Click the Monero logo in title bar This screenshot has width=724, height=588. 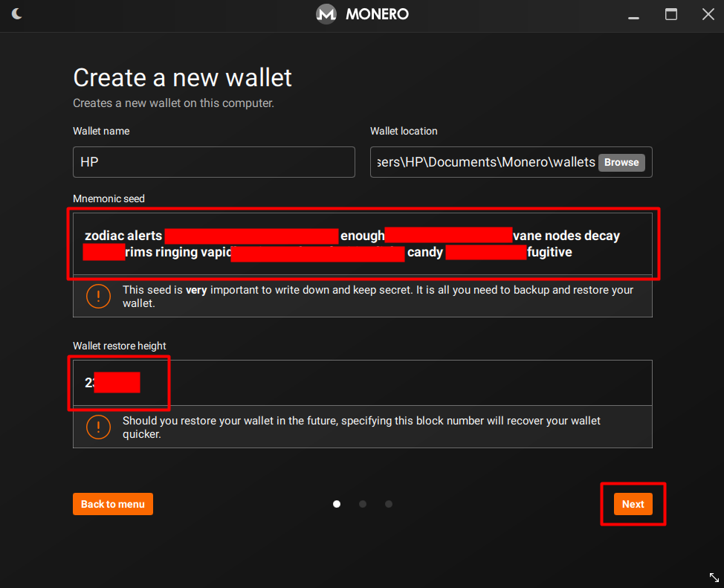click(326, 14)
